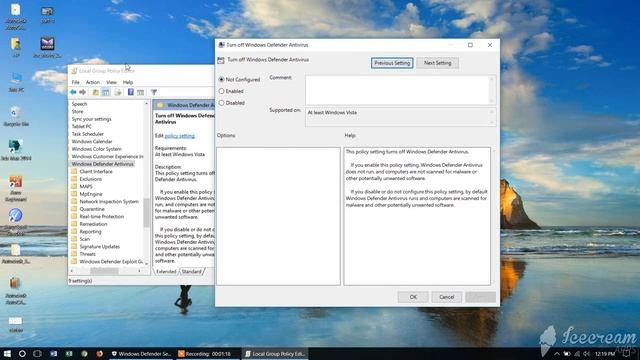This screenshot has width=640, height=360.
Task: Click tree pane scroll-up arrow
Action: coord(147,104)
